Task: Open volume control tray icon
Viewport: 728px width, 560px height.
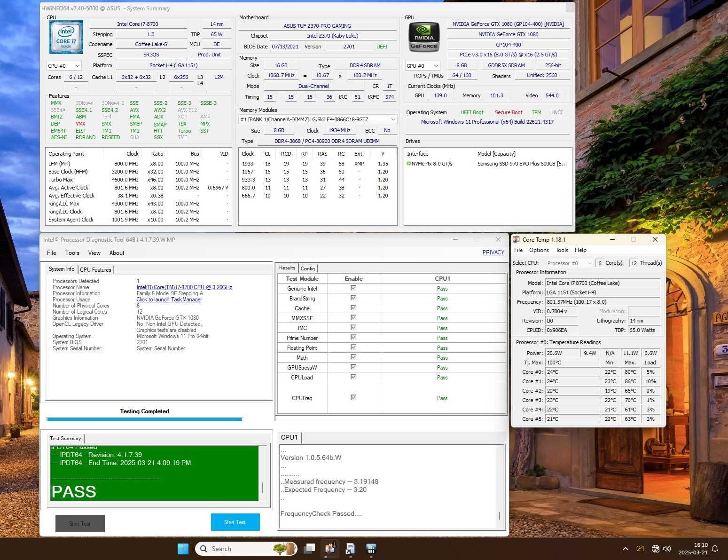Action: pyautogui.click(x=667, y=549)
